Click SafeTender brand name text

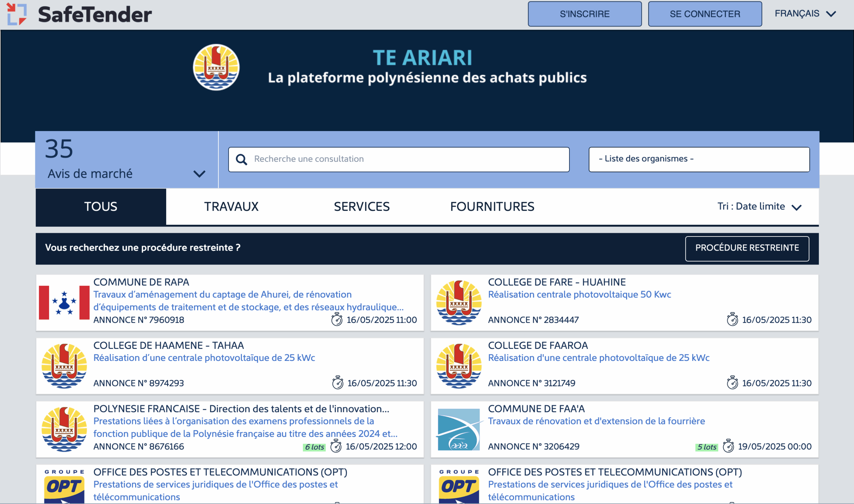[x=95, y=15]
